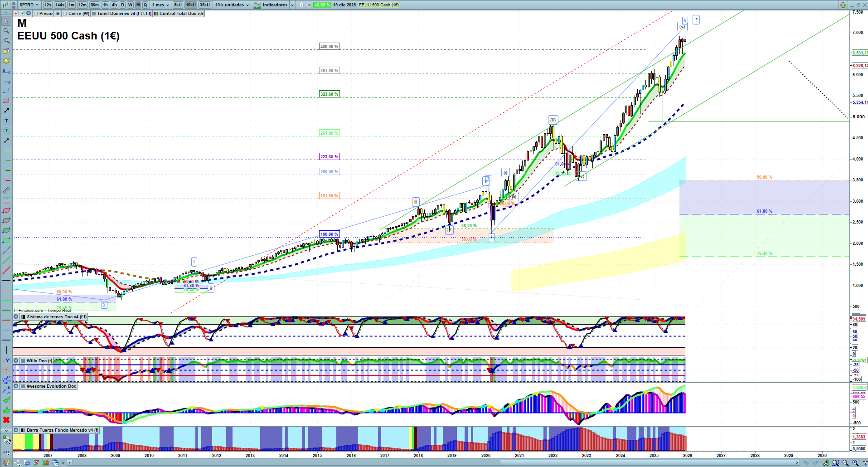Screen dimensions: 868x467
Task: Click the 35kU units button
Action: click(x=205, y=5)
